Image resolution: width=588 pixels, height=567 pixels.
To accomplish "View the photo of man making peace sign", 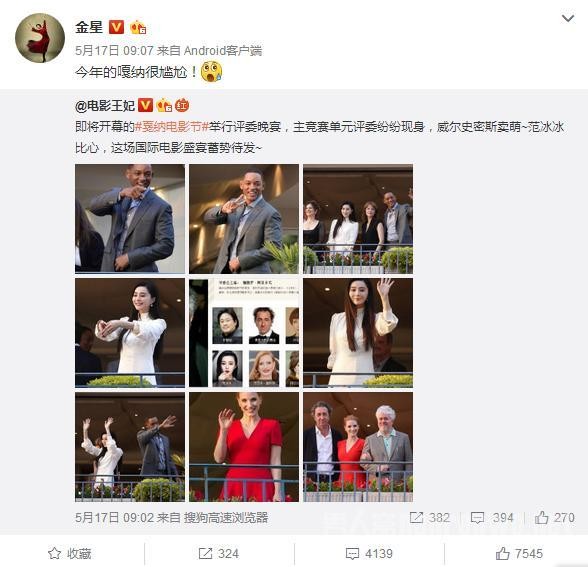I will (244, 219).
